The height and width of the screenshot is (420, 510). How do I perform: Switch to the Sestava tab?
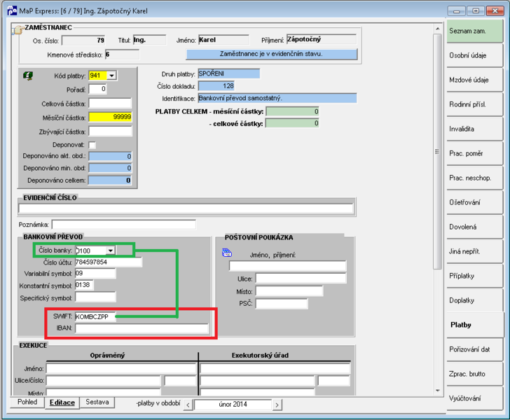pyautogui.click(x=97, y=402)
